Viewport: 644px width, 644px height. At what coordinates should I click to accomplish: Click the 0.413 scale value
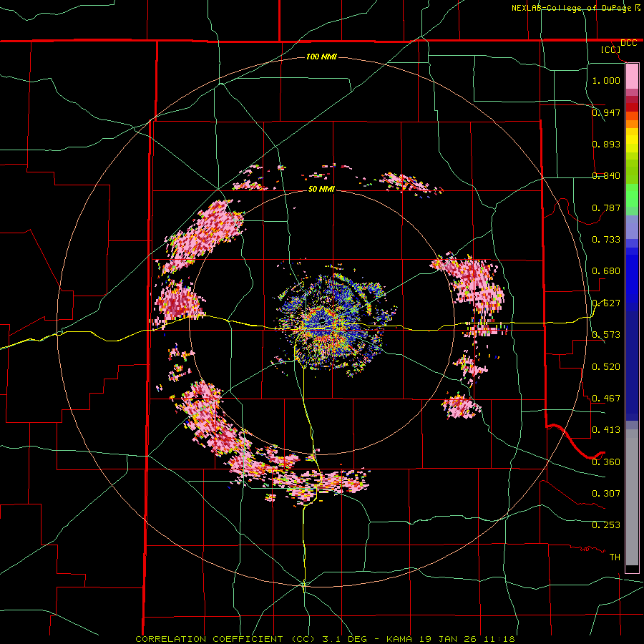point(606,430)
